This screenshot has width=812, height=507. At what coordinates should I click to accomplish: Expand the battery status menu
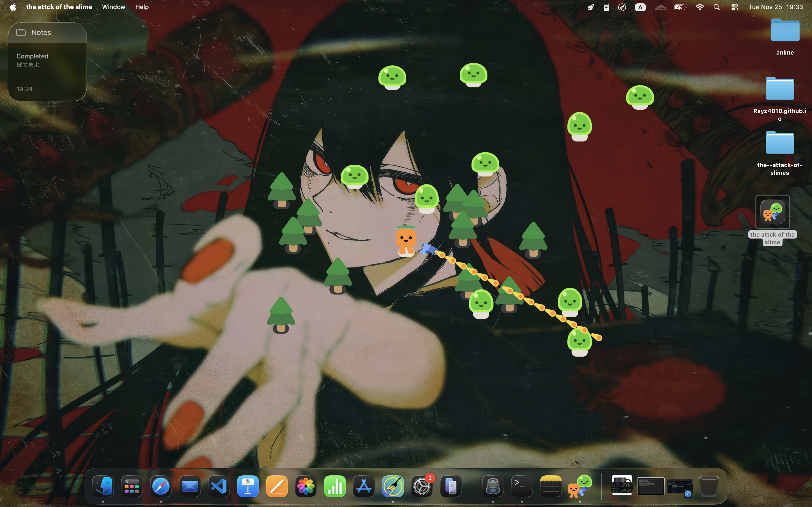[680, 7]
